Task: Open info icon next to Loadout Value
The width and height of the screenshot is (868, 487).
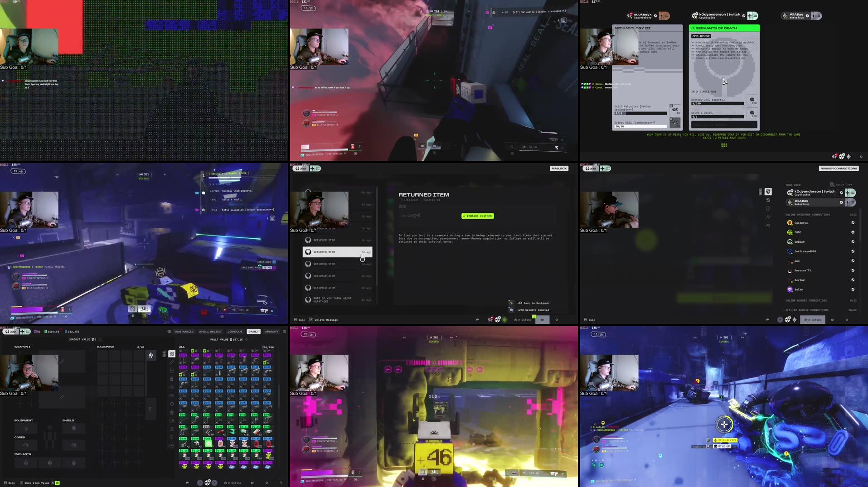Action: [100, 339]
